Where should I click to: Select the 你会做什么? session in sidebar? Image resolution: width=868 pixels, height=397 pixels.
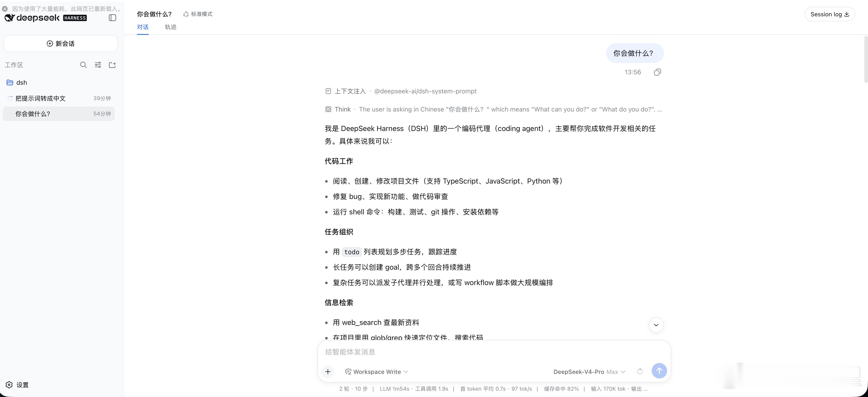pos(59,114)
